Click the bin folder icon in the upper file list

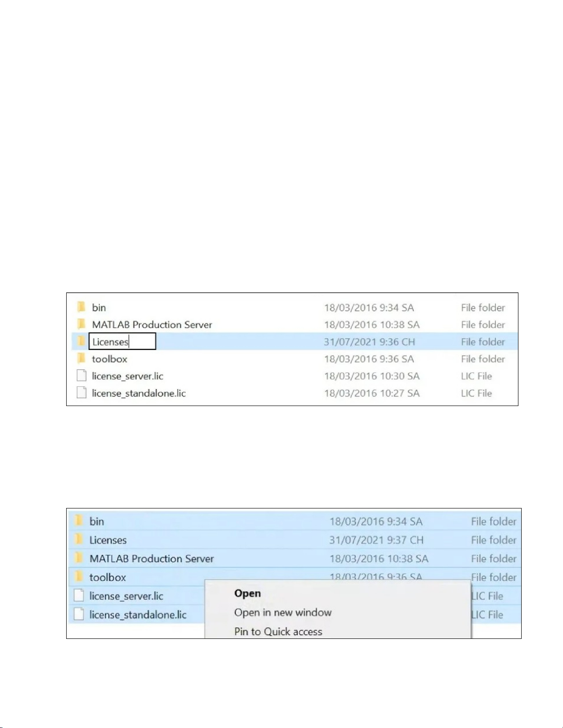[81, 307]
